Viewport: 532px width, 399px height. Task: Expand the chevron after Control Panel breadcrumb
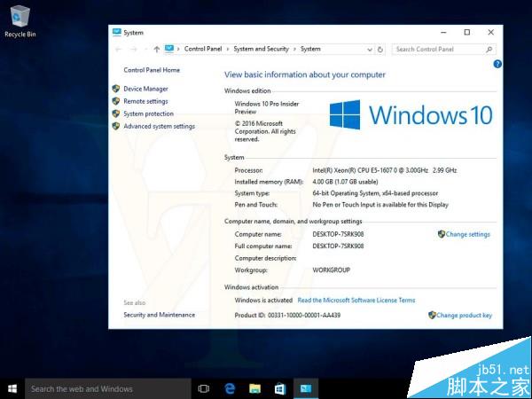point(228,50)
